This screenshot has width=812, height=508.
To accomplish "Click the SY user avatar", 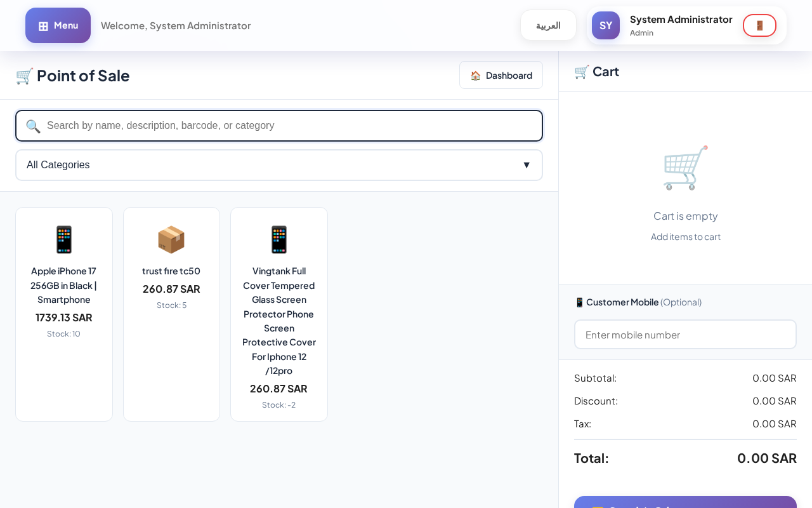I will tap(605, 25).
